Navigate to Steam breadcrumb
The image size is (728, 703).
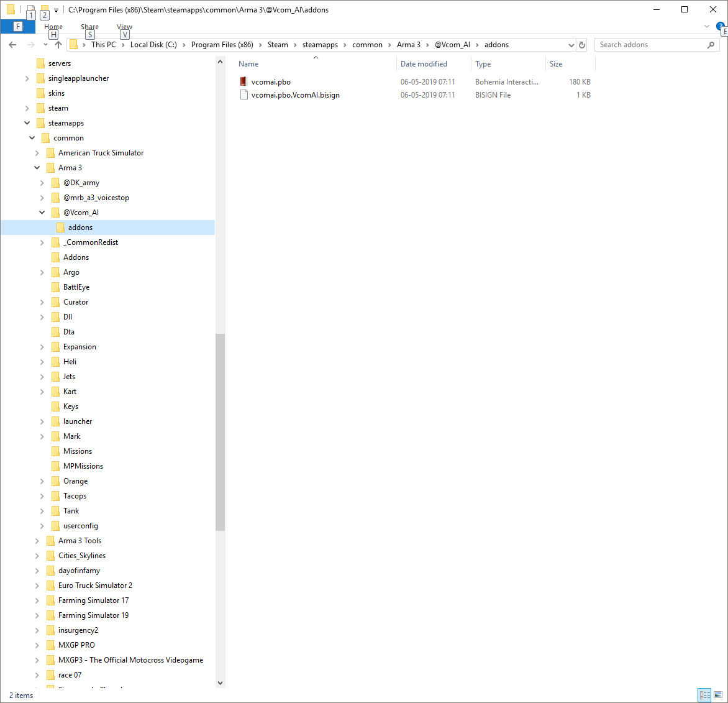point(278,45)
